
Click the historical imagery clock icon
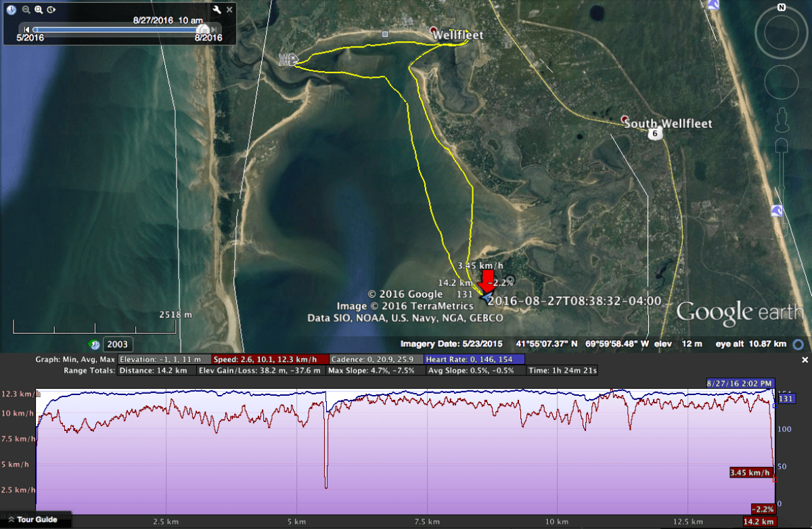tap(12, 10)
